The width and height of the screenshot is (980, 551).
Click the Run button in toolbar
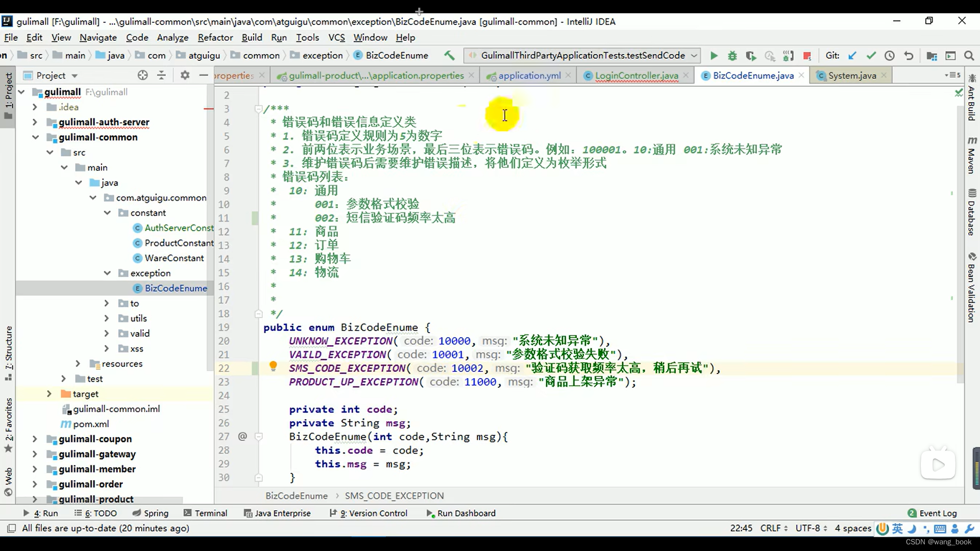(x=714, y=55)
